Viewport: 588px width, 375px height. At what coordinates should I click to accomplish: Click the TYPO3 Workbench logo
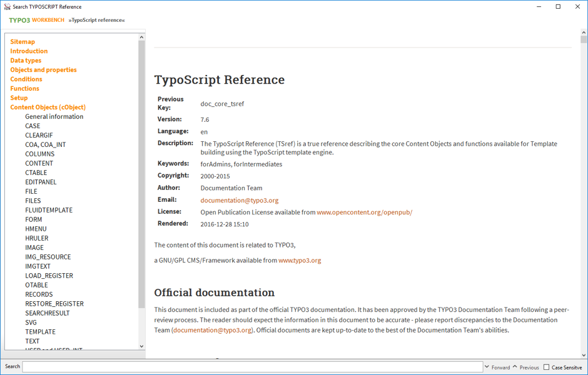[x=36, y=20]
